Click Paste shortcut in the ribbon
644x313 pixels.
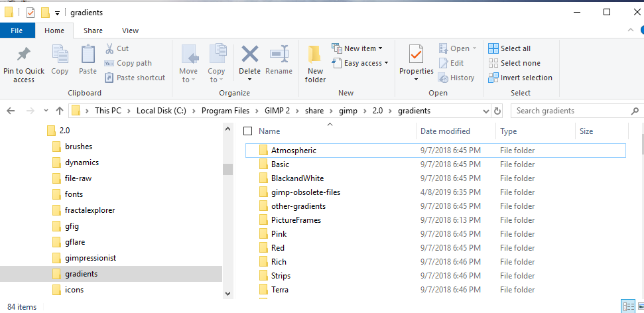[x=135, y=78]
